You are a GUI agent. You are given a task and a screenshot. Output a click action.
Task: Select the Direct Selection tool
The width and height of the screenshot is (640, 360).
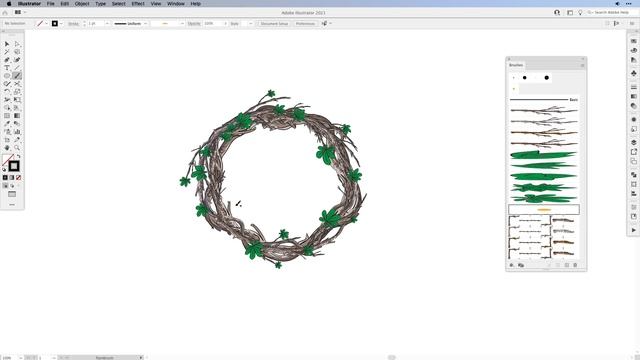click(17, 44)
